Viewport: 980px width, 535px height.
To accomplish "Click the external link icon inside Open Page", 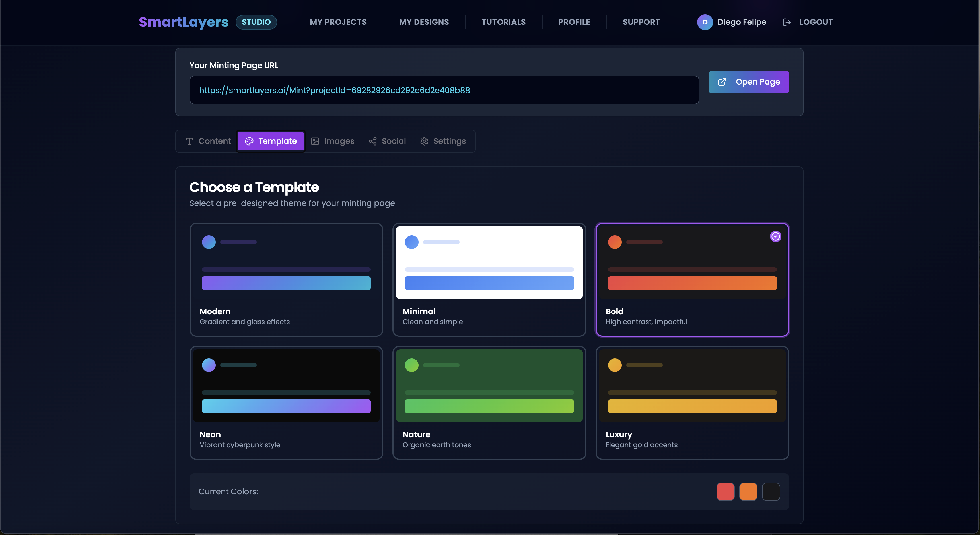I will pos(722,82).
